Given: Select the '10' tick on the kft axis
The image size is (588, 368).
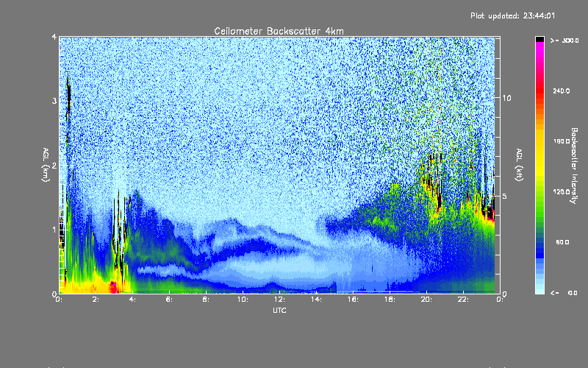Looking at the screenshot, I should [506, 98].
